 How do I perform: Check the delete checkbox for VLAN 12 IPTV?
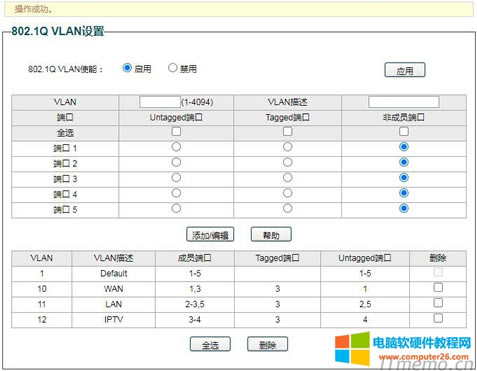point(438,318)
